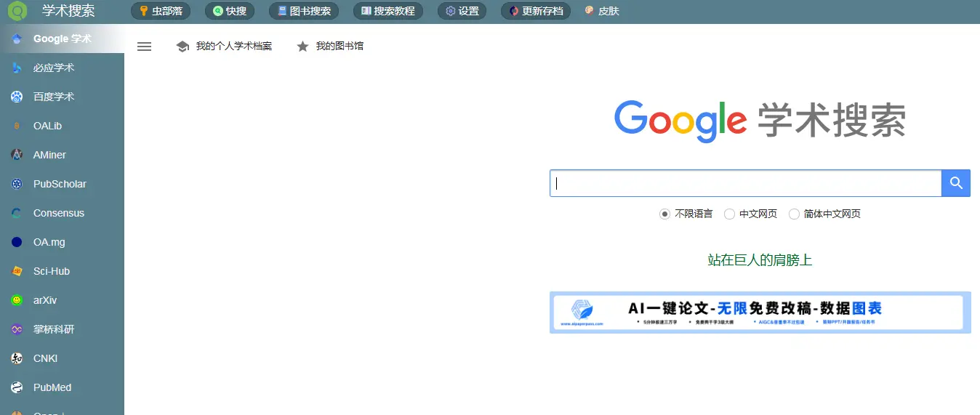Click the Google 学术搜索 logo

tap(760, 121)
